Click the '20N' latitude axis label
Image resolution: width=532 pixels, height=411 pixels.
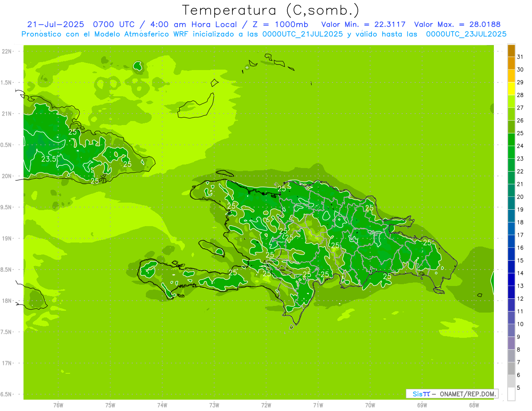(x=7, y=176)
